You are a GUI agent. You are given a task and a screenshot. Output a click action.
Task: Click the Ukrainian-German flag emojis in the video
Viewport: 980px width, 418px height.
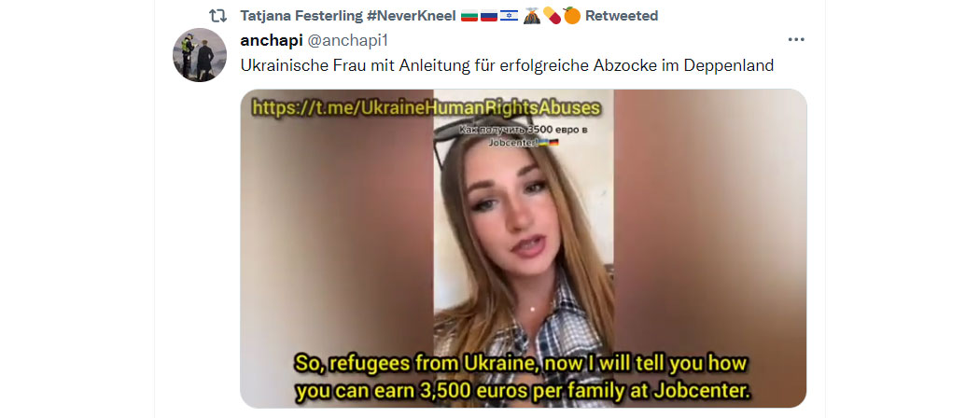coord(549,143)
